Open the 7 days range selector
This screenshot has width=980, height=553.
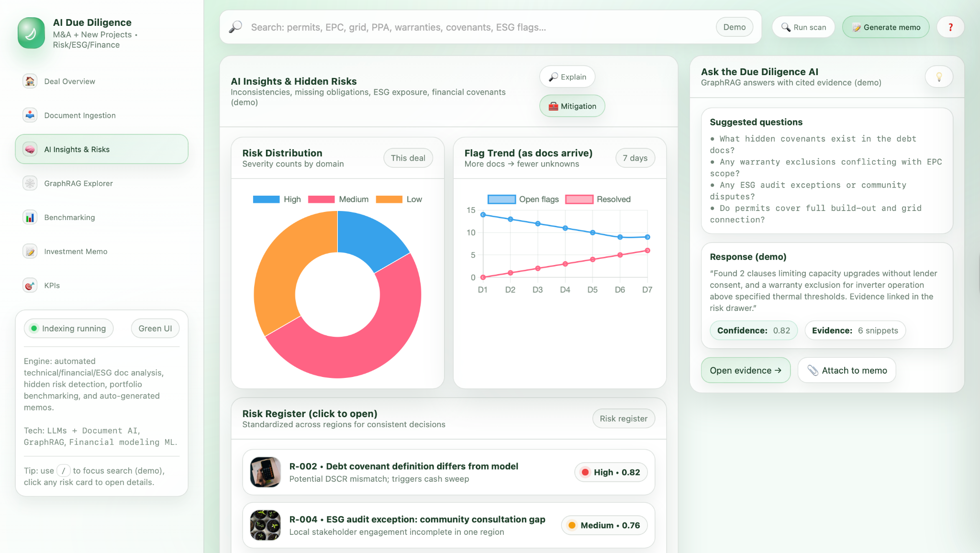click(635, 158)
